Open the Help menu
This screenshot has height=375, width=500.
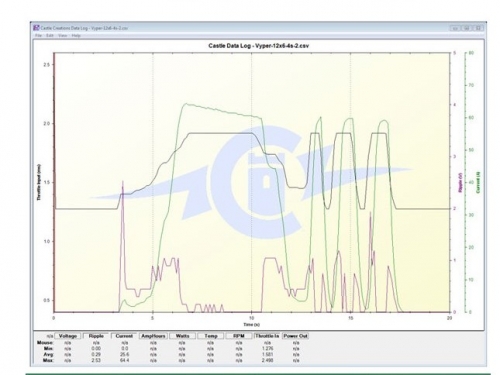[x=76, y=36]
